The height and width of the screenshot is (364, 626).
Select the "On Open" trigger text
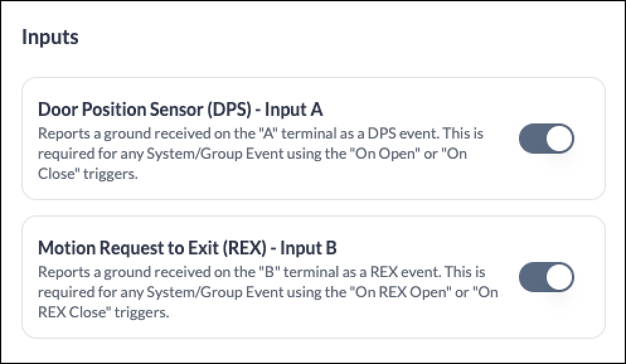(x=385, y=154)
